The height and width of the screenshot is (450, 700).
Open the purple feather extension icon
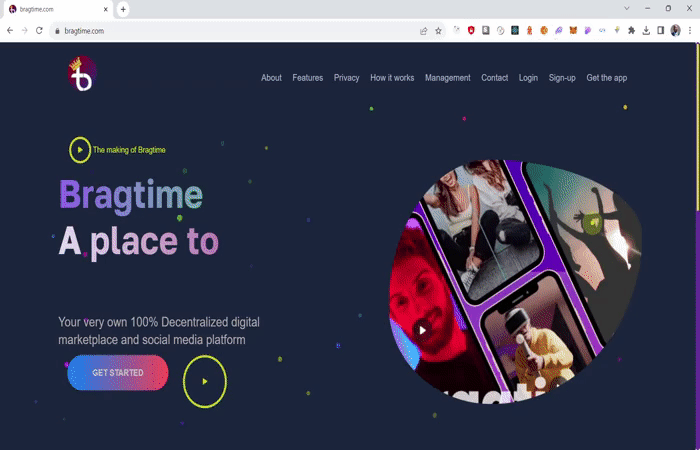(x=558, y=30)
